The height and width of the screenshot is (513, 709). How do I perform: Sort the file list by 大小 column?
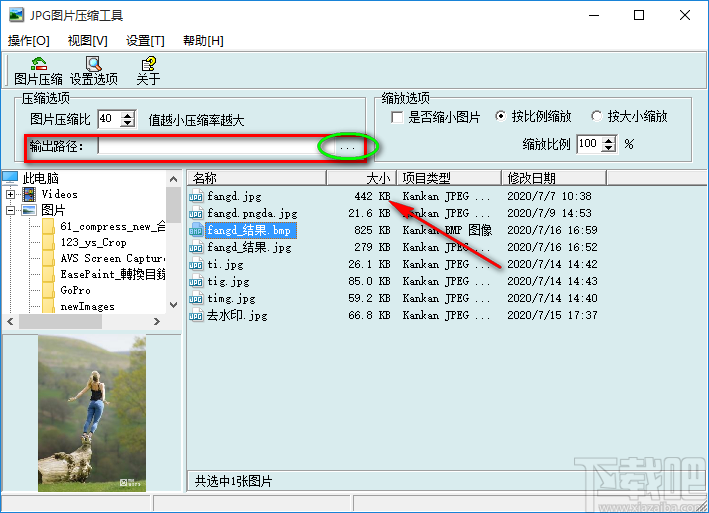click(361, 178)
